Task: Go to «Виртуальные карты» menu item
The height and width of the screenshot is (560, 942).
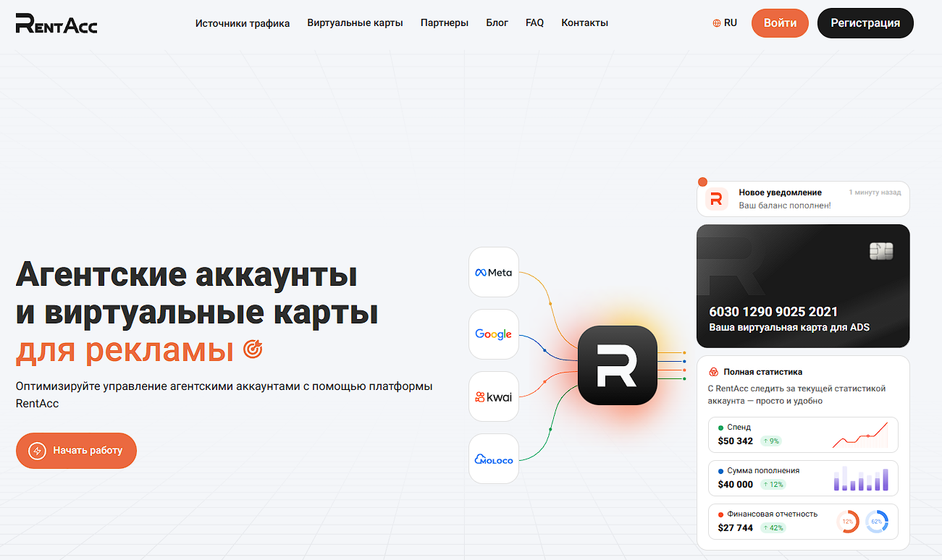Action: point(355,23)
